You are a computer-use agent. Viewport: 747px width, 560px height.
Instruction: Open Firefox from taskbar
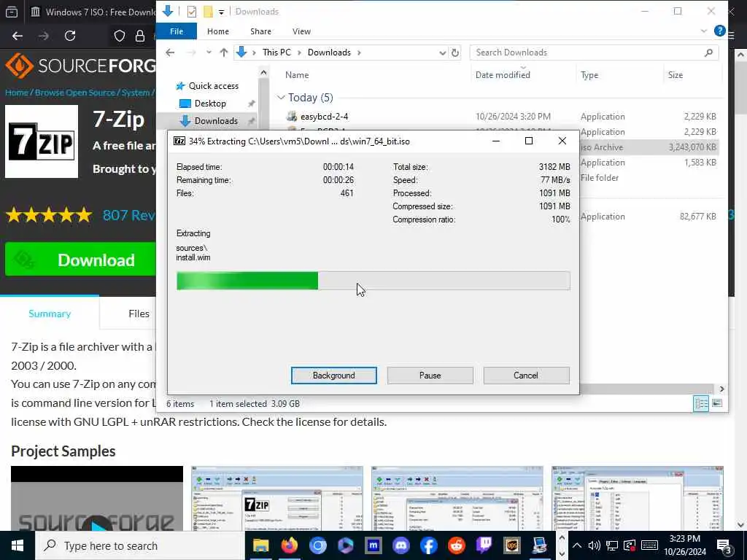[x=289, y=545]
